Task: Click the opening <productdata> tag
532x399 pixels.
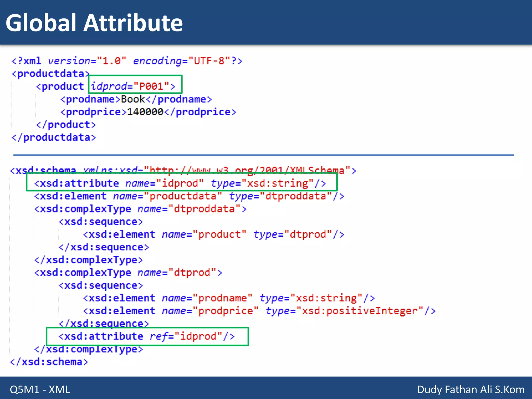Action: [51, 74]
